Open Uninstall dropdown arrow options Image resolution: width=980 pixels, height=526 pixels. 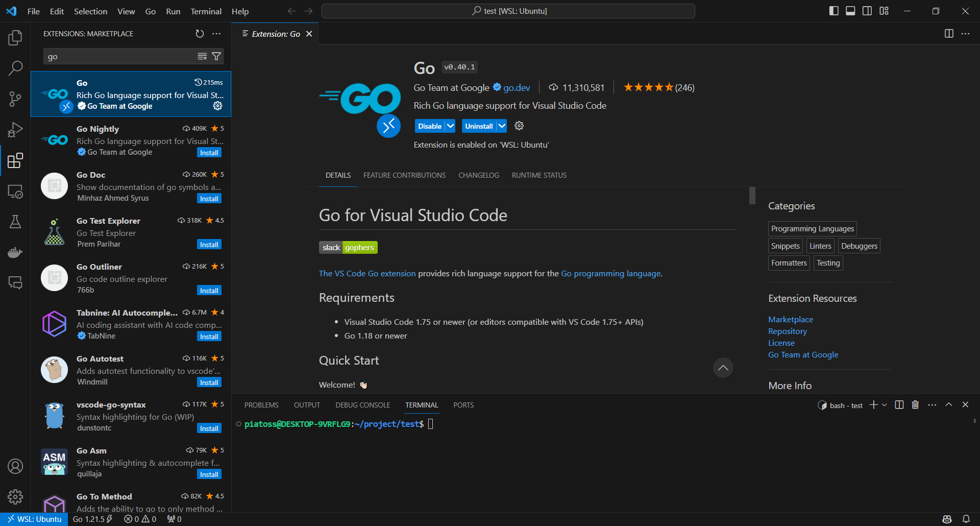(502, 126)
